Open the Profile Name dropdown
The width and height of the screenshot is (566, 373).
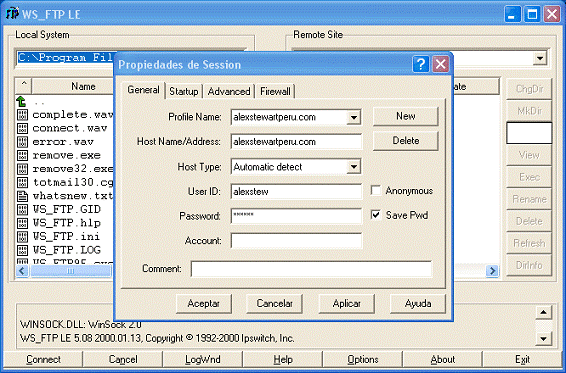pos(354,117)
